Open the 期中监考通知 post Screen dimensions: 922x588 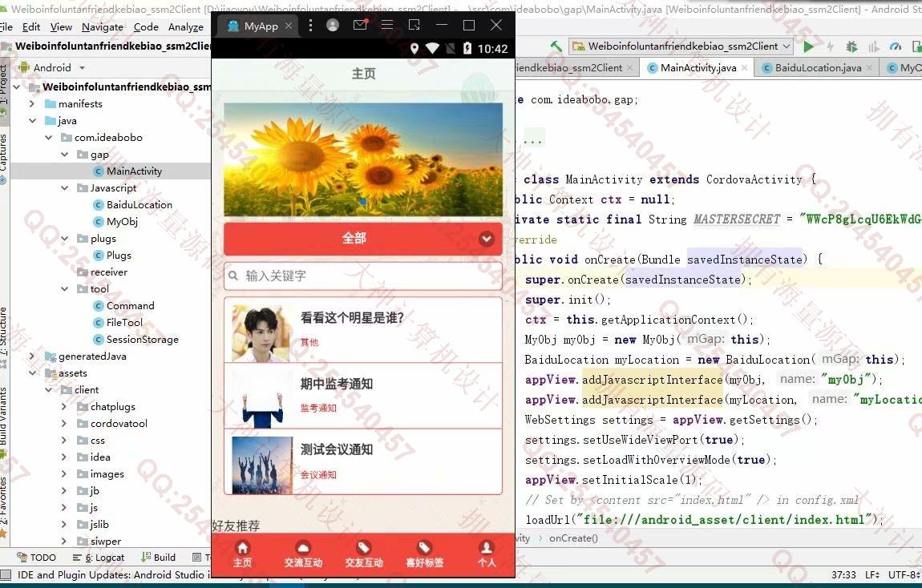(x=363, y=396)
